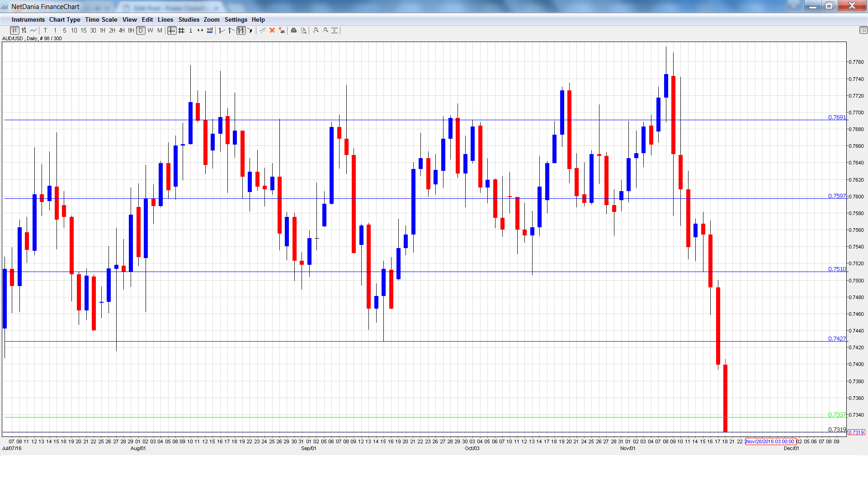Toggle chart grid lines icon
This screenshot has height=488, width=868.
coord(181,30)
